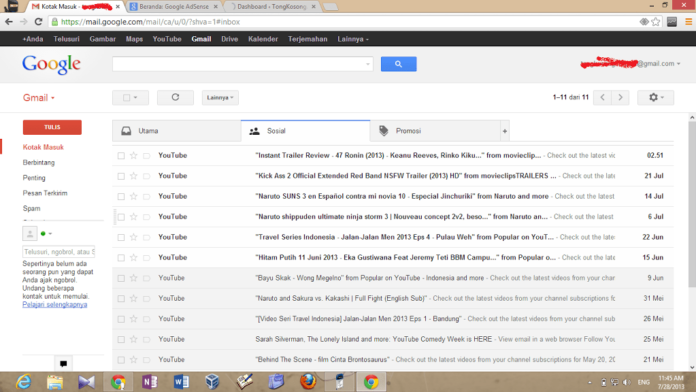Click chat search field Telusuri, ngobrol
Image resolution: width=696 pixels, height=392 pixels.
59,252
